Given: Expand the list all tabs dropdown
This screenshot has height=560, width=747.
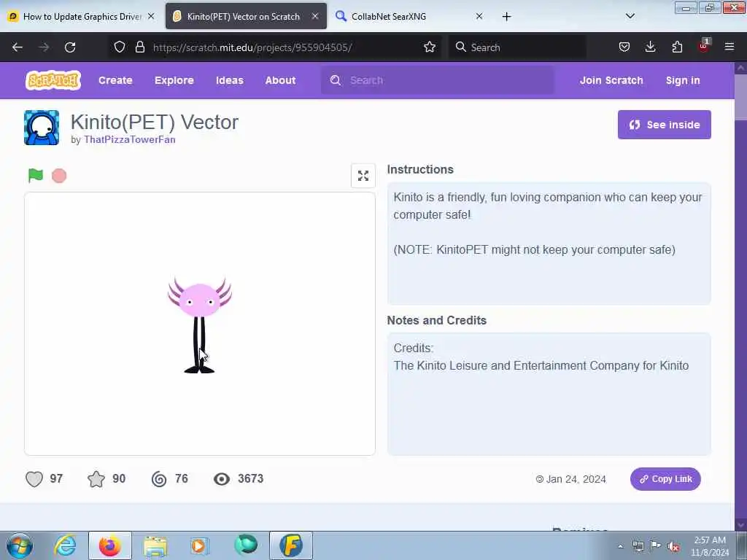Looking at the screenshot, I should click(x=630, y=16).
